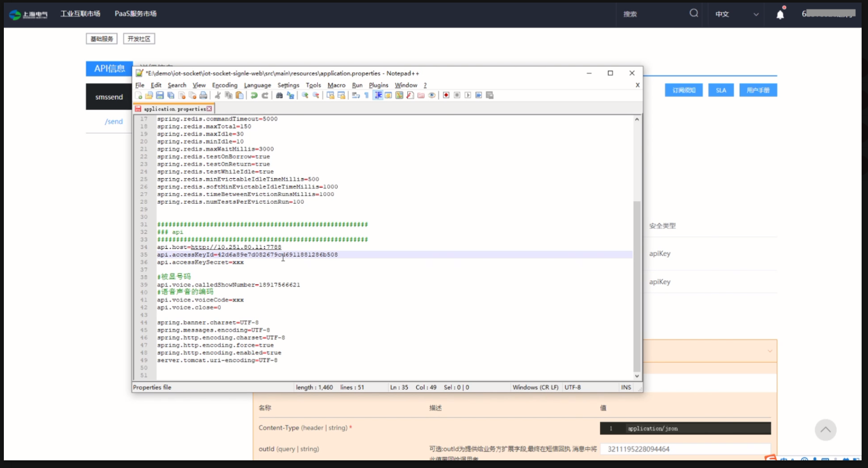The image size is (868, 468).
Task: Click the search magnifier icon in header
Action: pyautogui.click(x=694, y=13)
